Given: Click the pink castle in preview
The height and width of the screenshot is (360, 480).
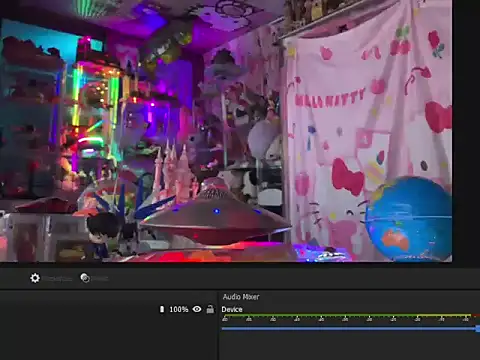Looking at the screenshot, I should click(174, 173).
